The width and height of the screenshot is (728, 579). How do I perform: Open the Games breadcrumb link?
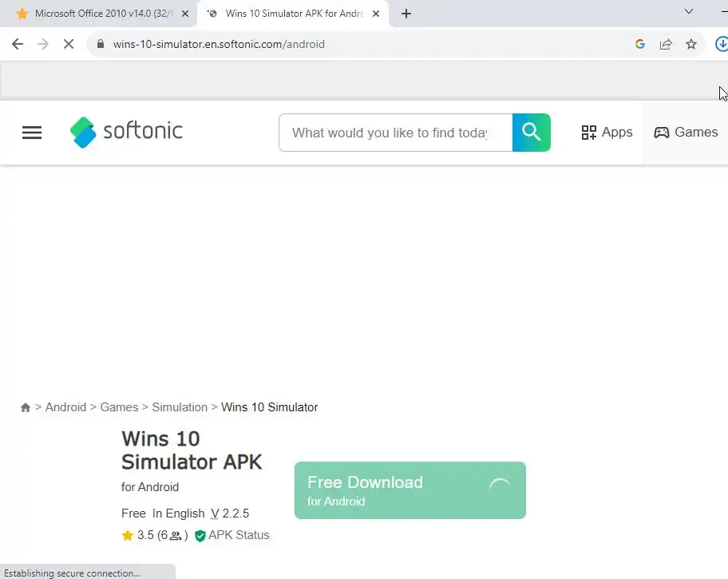coord(119,407)
